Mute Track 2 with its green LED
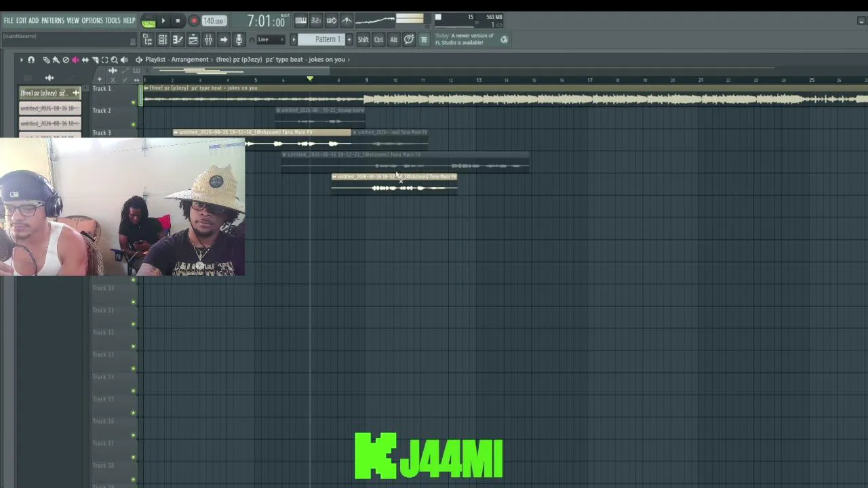868x488 pixels. (x=134, y=124)
